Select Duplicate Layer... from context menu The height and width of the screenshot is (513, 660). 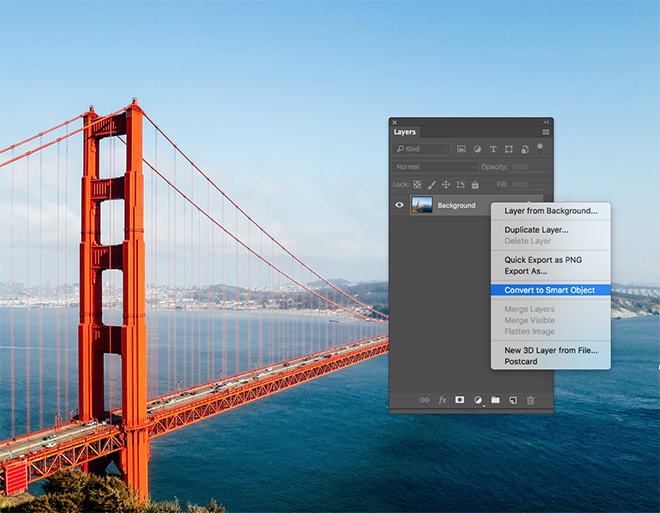tap(536, 230)
